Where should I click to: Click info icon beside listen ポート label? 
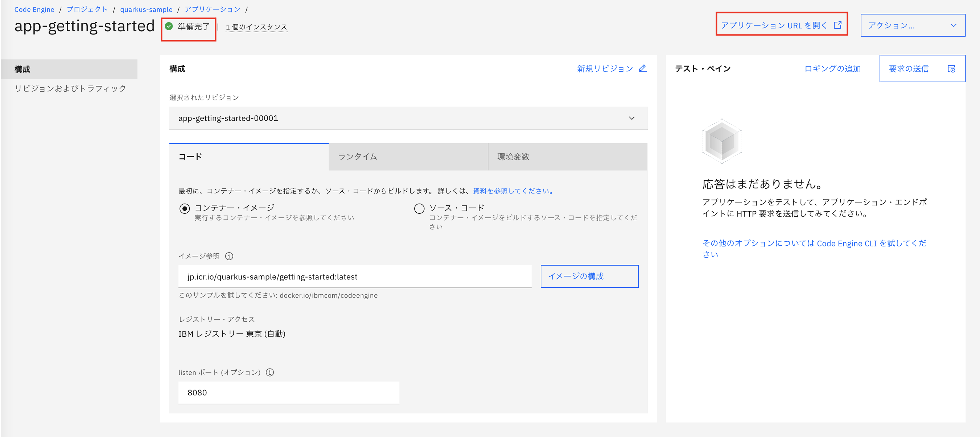tap(270, 373)
